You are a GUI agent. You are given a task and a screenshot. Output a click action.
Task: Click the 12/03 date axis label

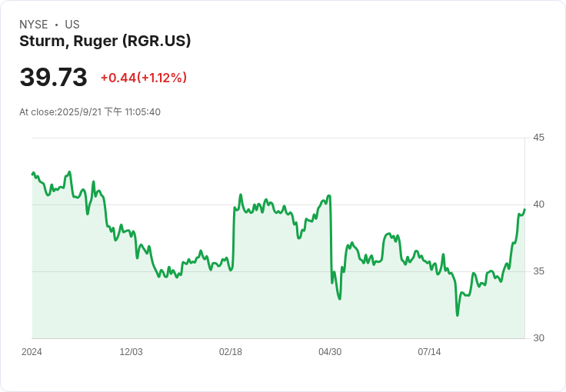(x=131, y=352)
